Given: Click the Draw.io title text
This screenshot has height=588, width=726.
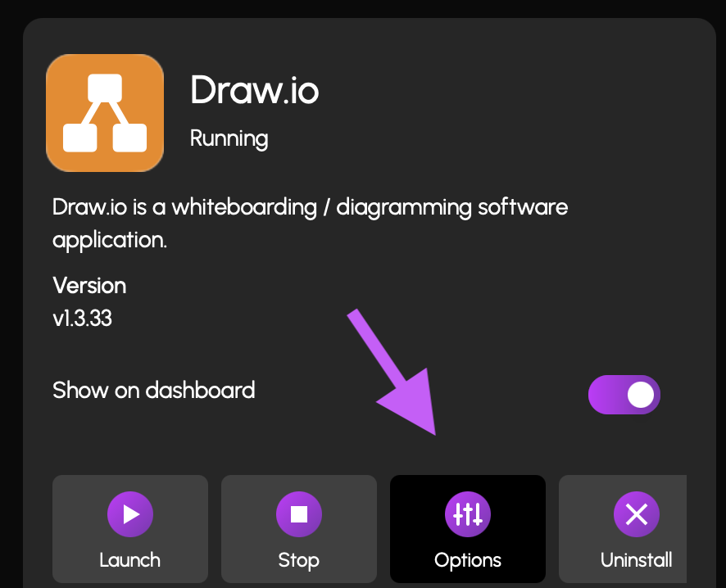Looking at the screenshot, I should click(x=255, y=90).
